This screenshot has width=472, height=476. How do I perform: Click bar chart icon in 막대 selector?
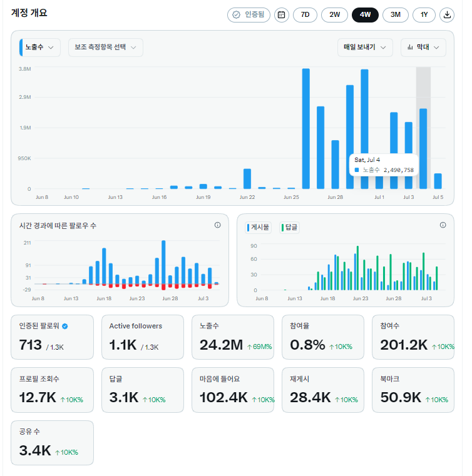411,48
